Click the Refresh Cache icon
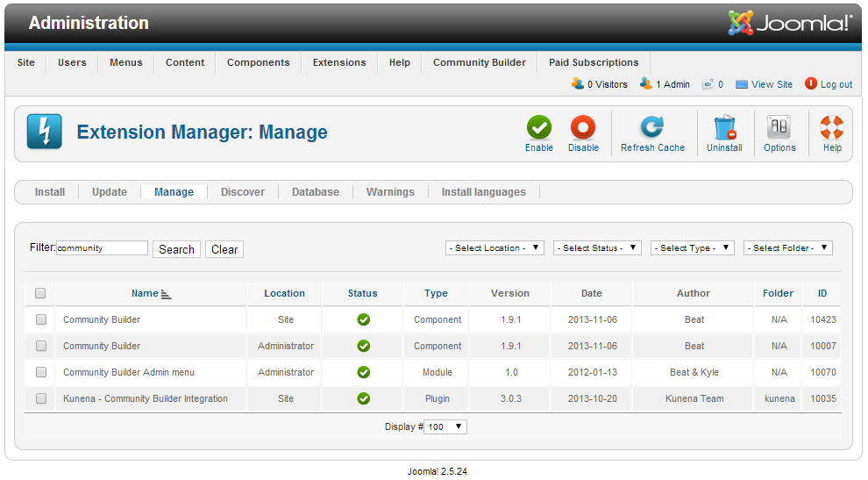Screen dimensions: 868x480 [652, 127]
